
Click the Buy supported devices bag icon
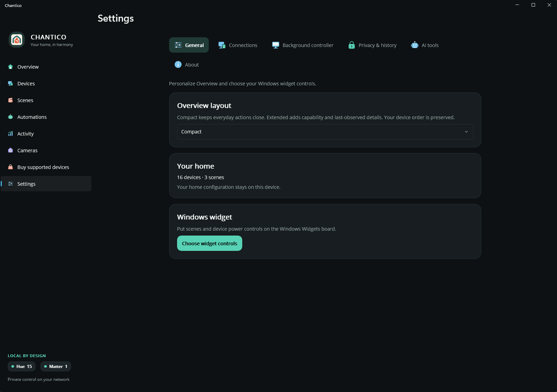(x=10, y=167)
